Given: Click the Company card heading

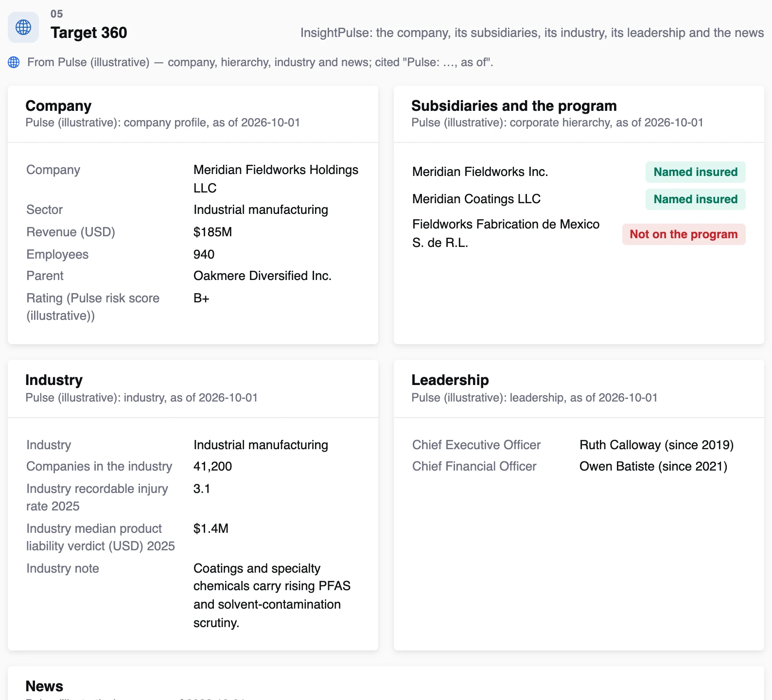Looking at the screenshot, I should 58,106.
